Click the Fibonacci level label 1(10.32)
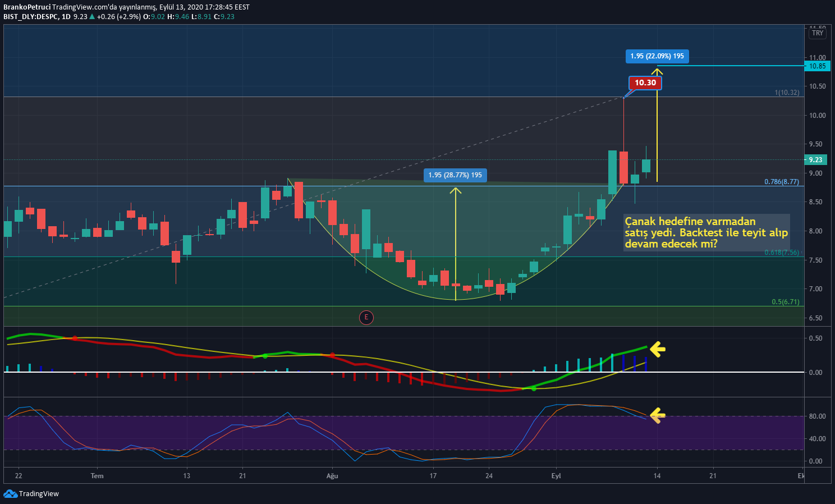Image resolution: width=835 pixels, height=504 pixels. [x=787, y=93]
